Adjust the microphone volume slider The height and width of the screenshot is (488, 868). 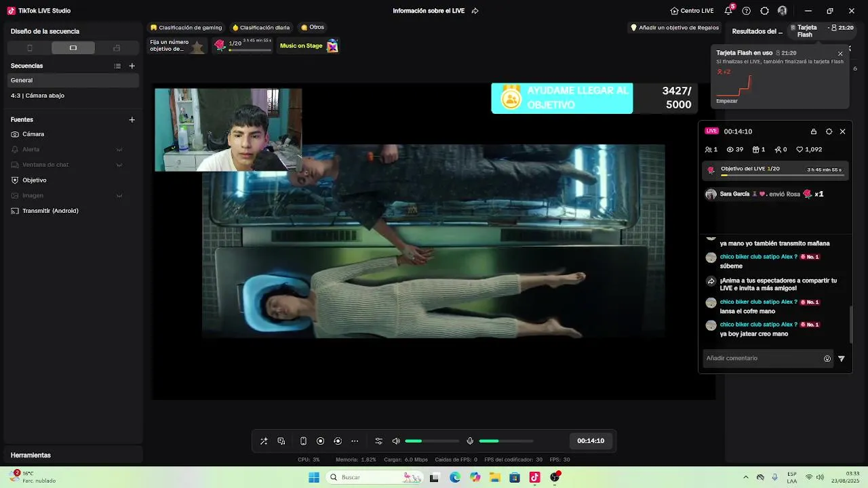pos(506,441)
